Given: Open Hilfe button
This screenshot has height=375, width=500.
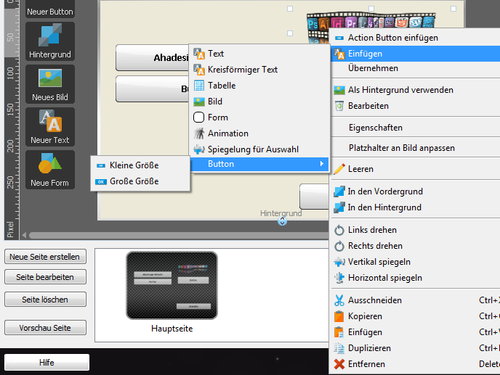Looking at the screenshot, I should click(47, 363).
